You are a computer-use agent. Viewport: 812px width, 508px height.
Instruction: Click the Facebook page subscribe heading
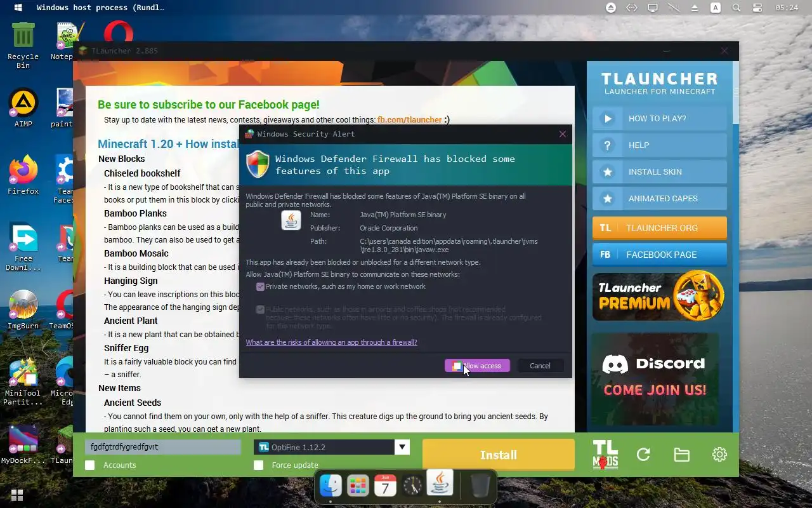click(x=209, y=105)
